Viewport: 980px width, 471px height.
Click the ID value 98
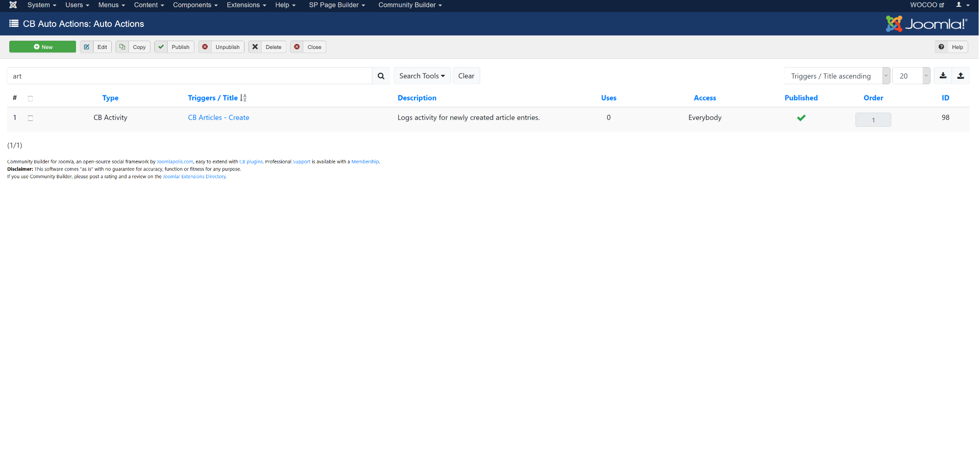pyautogui.click(x=945, y=118)
